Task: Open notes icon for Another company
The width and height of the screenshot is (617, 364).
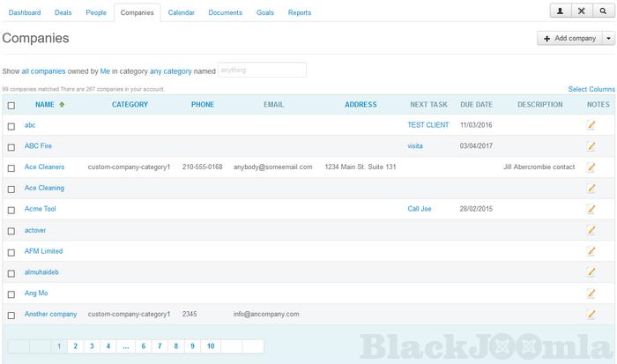Action: [591, 315]
